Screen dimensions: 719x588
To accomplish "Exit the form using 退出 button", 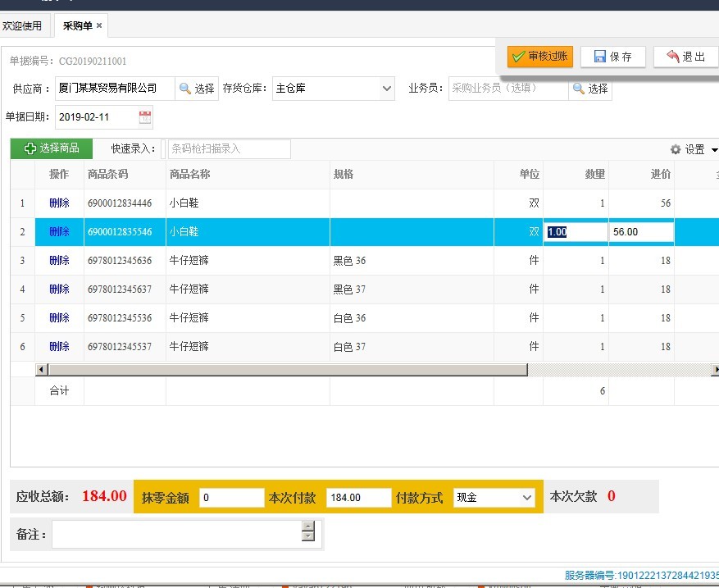I will tap(686, 57).
